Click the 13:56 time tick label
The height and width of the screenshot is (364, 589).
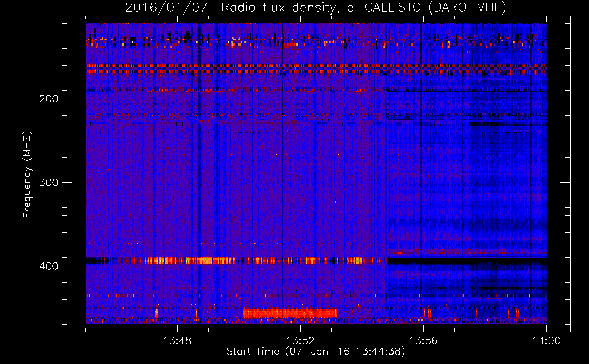(423, 341)
